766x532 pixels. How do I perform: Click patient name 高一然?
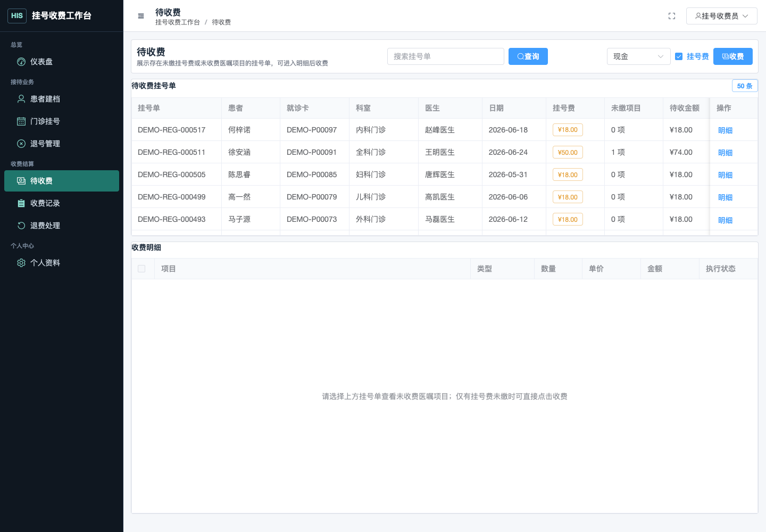[239, 197]
